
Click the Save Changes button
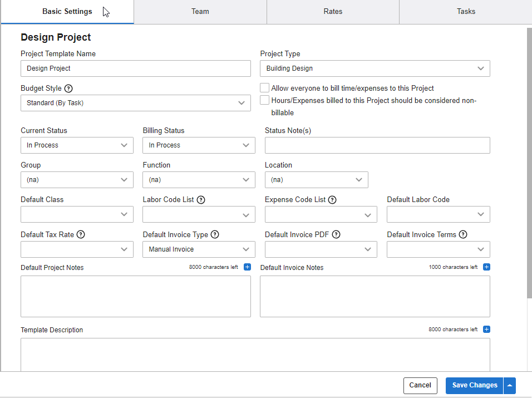474,385
